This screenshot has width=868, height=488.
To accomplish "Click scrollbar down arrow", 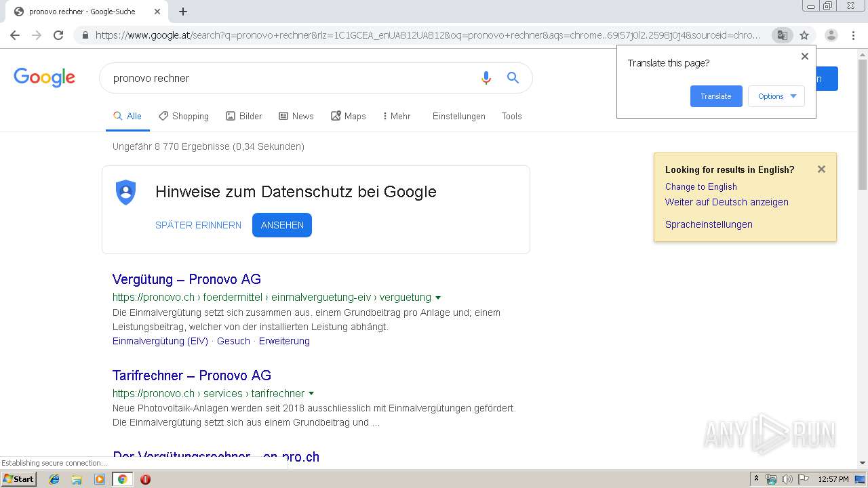I will pyautogui.click(x=863, y=463).
